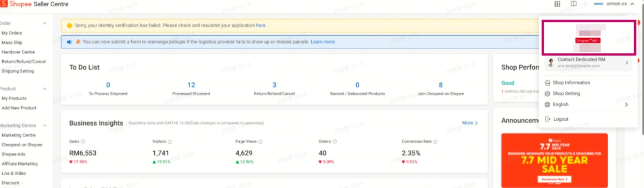Open Cheapest on Shopee sidebar link
The height and width of the screenshot is (188, 644).
22,144
